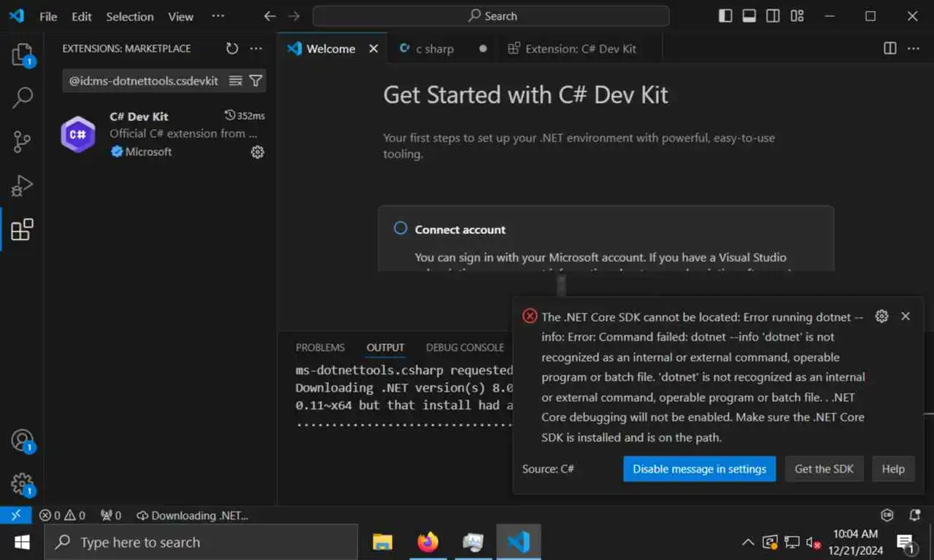Viewport: 934px width, 560px height.
Task: Click taskbar Type here to search box
Action: click(201, 542)
